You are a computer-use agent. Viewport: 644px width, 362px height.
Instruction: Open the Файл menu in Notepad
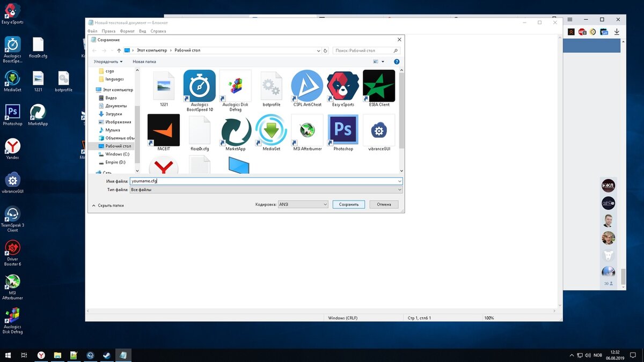click(x=92, y=31)
